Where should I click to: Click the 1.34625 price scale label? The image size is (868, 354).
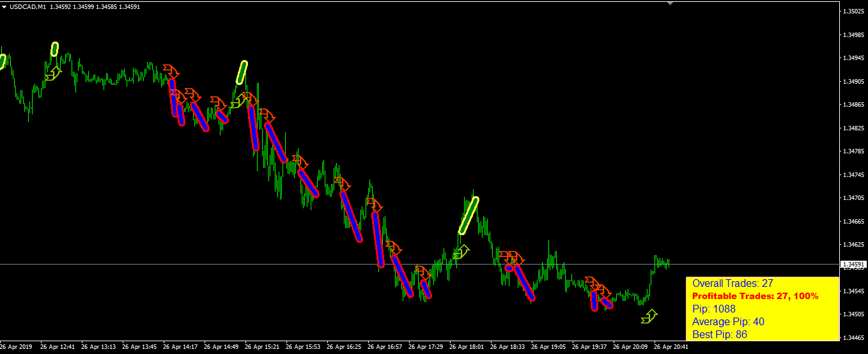(853, 245)
